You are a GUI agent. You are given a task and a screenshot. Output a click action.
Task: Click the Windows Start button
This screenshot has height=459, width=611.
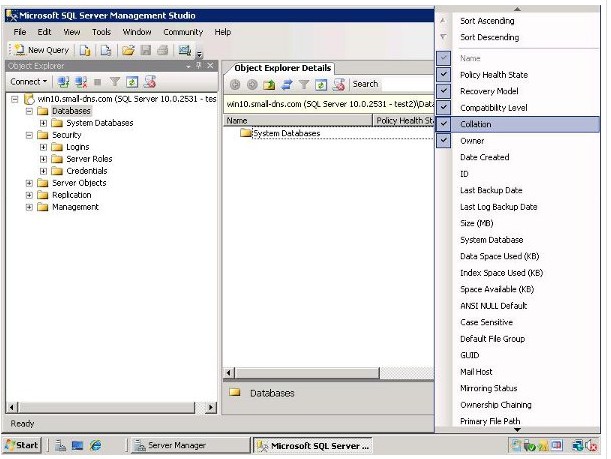(x=22, y=445)
